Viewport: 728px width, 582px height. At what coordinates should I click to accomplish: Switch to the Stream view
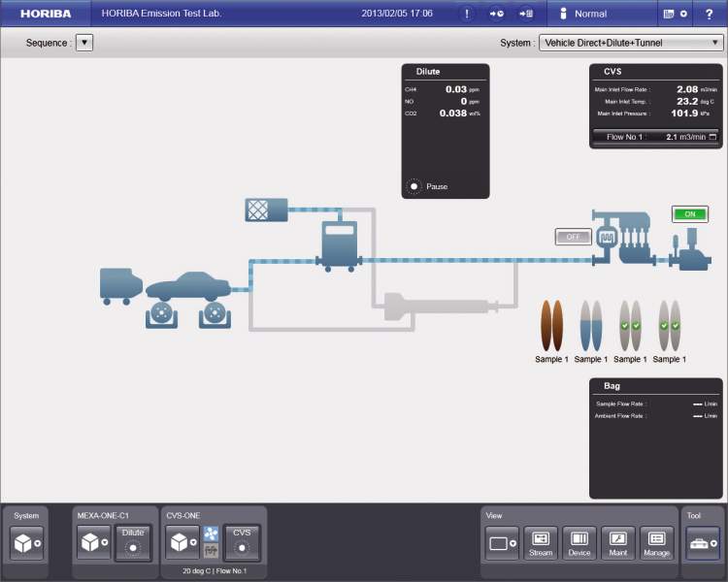pyautogui.click(x=541, y=543)
